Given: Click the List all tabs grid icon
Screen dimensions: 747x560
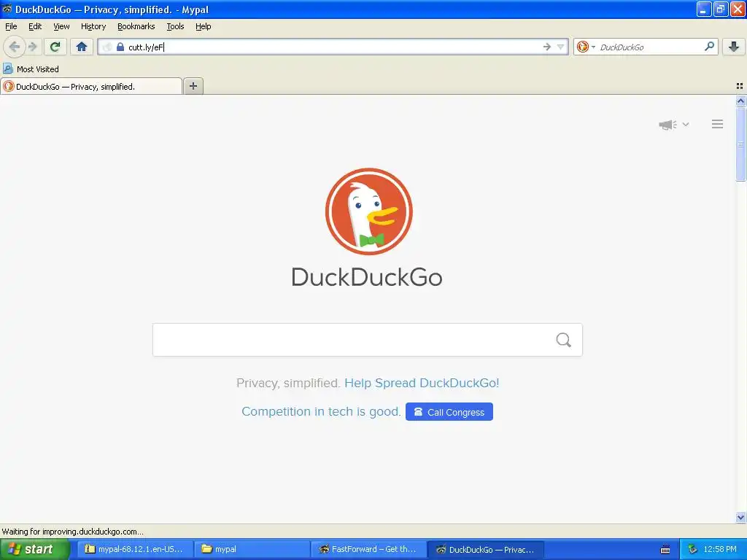Looking at the screenshot, I should pos(740,86).
